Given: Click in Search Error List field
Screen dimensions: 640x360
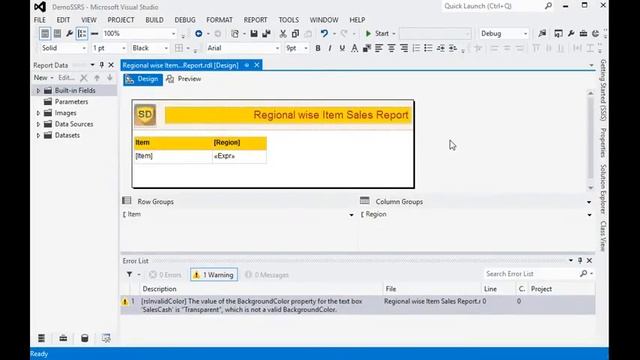Looking at the screenshot, I should (x=531, y=274).
